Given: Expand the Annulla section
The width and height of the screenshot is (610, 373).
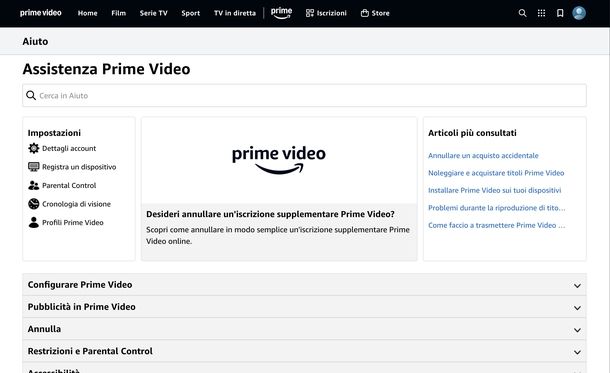Looking at the screenshot, I should (305, 329).
